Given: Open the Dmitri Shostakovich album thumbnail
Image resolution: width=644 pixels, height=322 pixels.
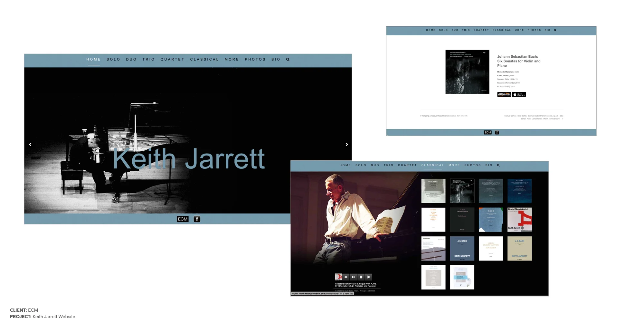Looking at the screenshot, I should tap(520, 220).
